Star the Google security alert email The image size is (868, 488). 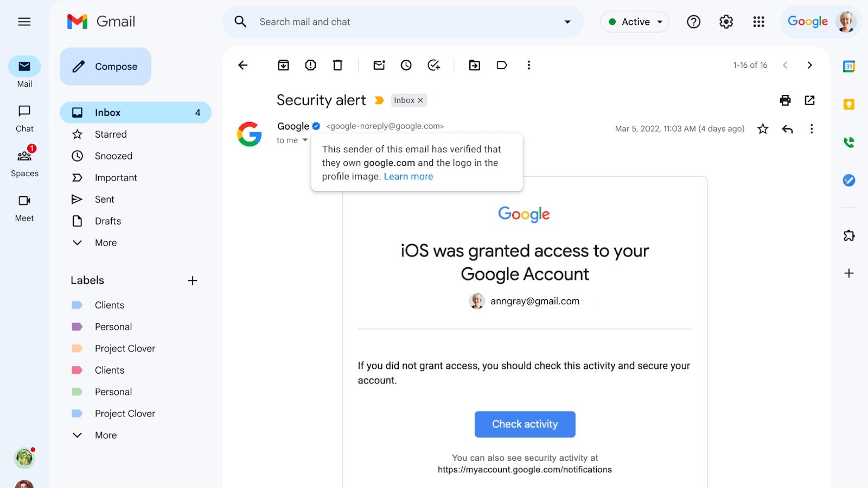[763, 129]
